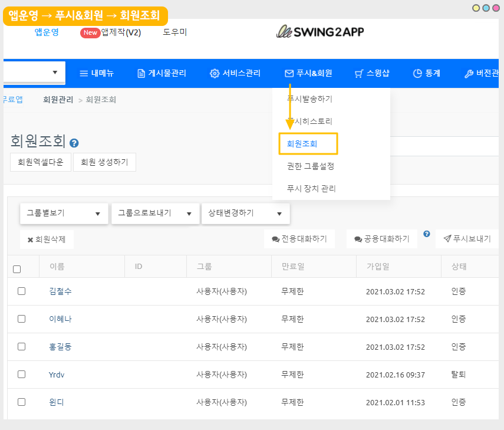504x430 pixels.
Task: Click the 회원삭제 delete button
Action: (47, 239)
